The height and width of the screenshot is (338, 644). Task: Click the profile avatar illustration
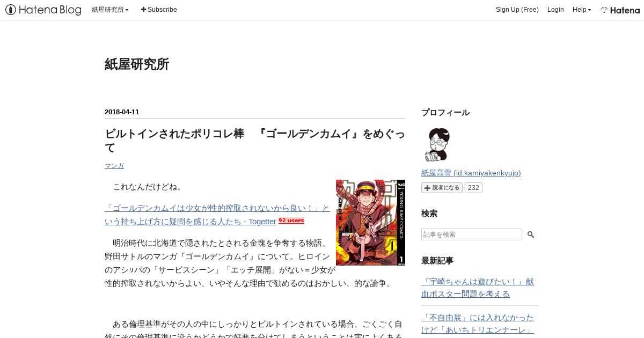438,145
